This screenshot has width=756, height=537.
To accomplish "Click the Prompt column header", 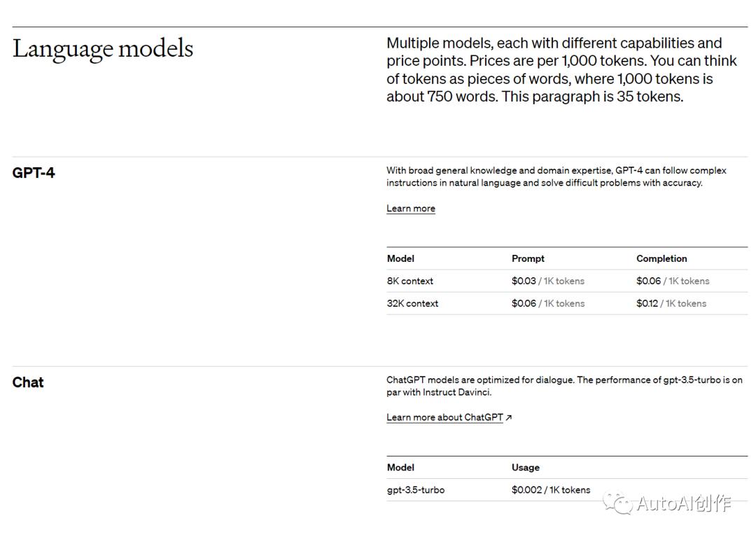I will (528, 259).
